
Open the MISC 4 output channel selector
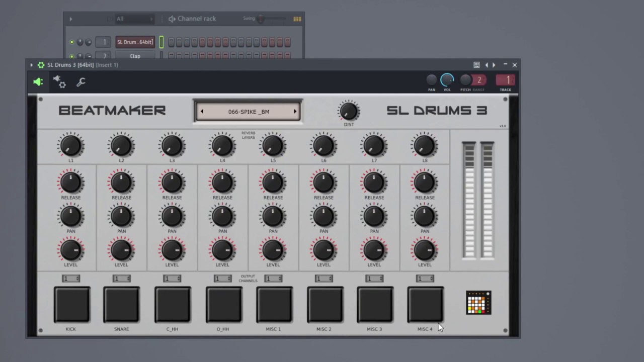(425, 279)
